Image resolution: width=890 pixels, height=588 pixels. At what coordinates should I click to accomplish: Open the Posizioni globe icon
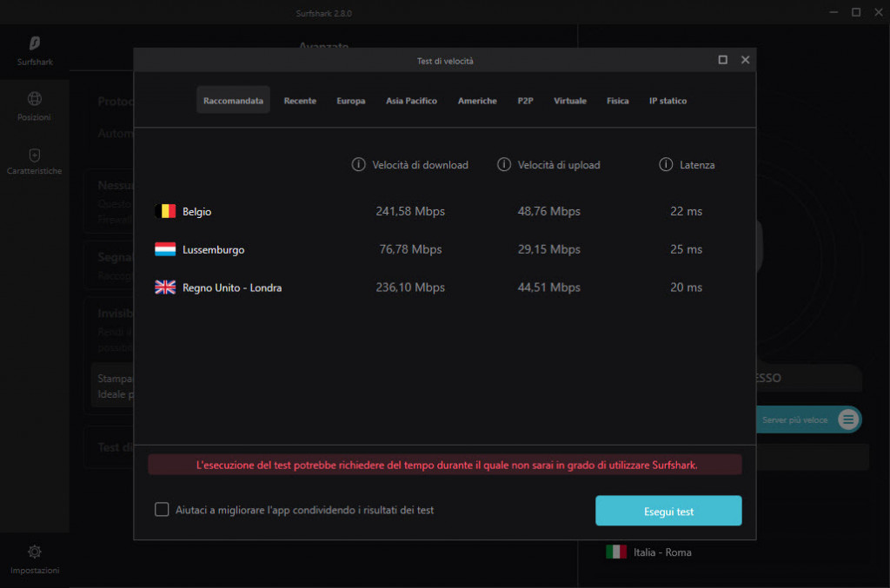coord(35,99)
